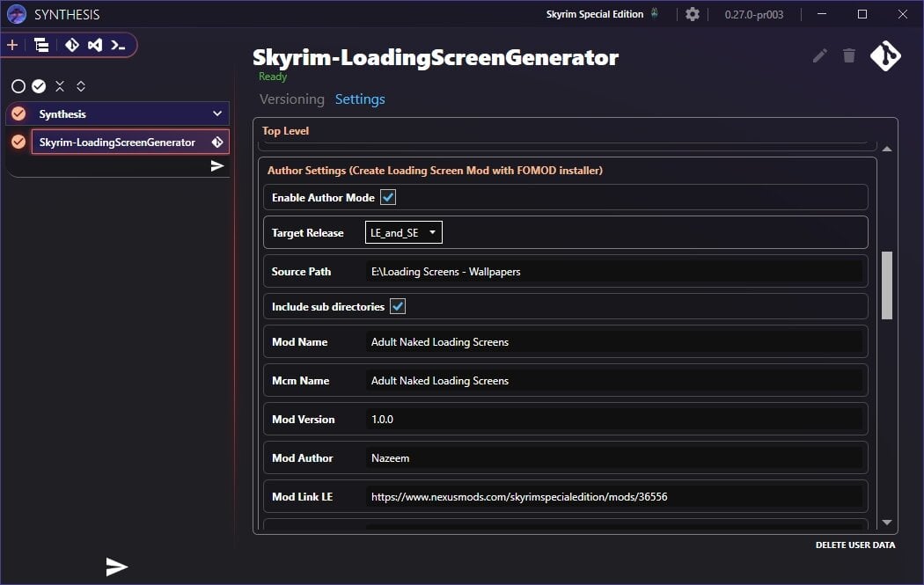Maximize the Synthesis window
924x585 pixels.
click(x=862, y=14)
